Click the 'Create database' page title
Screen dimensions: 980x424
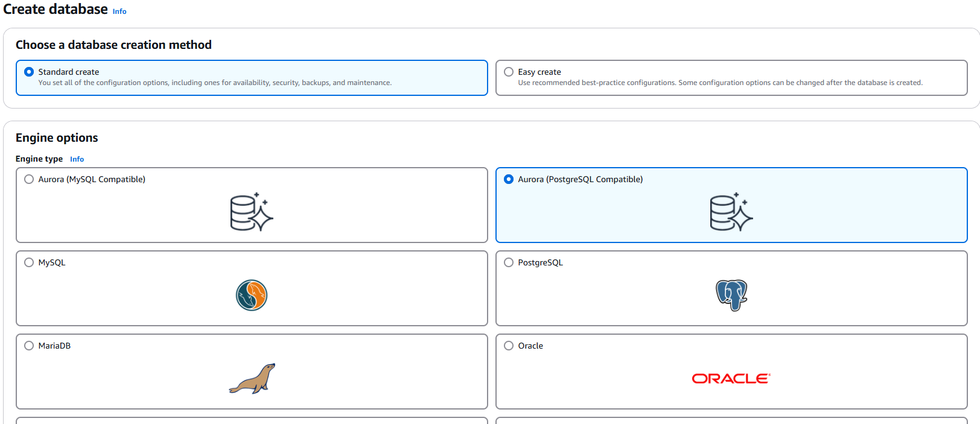tap(56, 9)
